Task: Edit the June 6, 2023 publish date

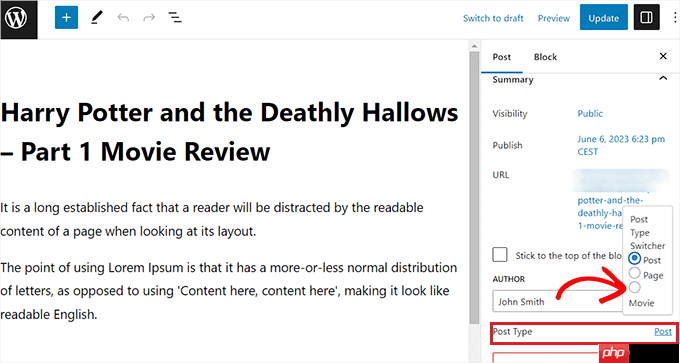Action: coord(621,145)
